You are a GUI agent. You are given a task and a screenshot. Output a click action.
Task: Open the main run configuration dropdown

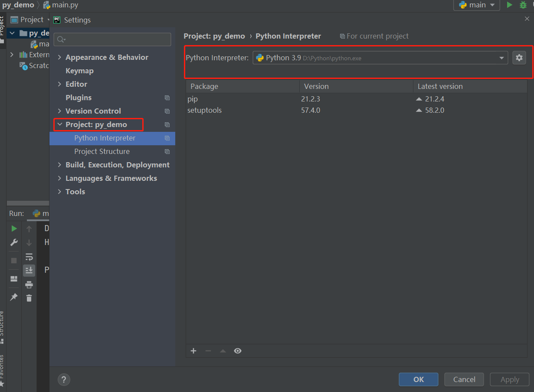pyautogui.click(x=477, y=5)
